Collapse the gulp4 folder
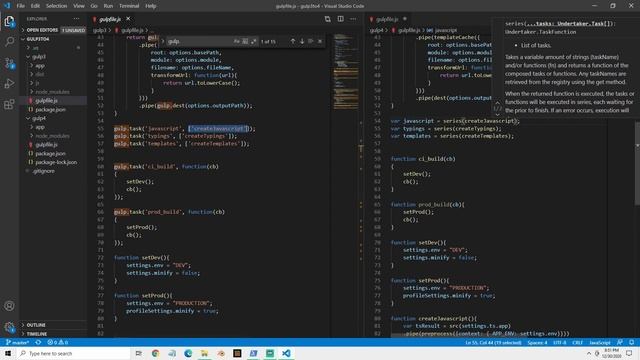This screenshot has width=640, height=360. tap(53, 118)
